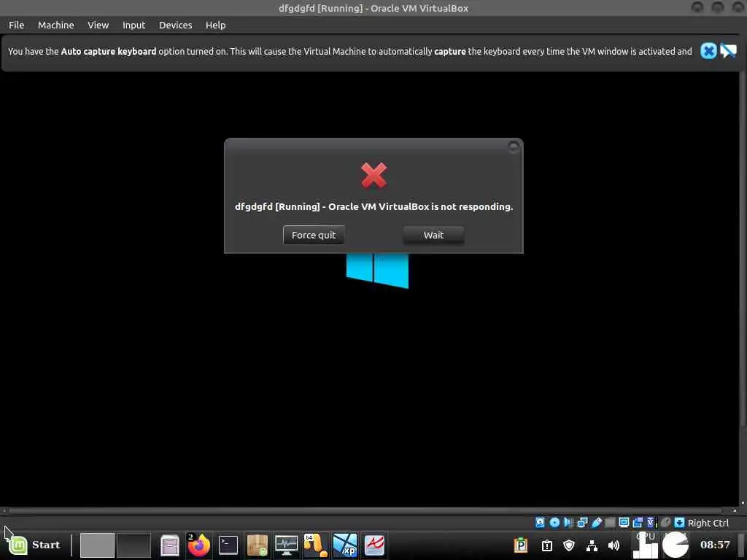Viewport: 747px width, 560px height.
Task: Open the yellow 64 application icon
Action: 315,545
